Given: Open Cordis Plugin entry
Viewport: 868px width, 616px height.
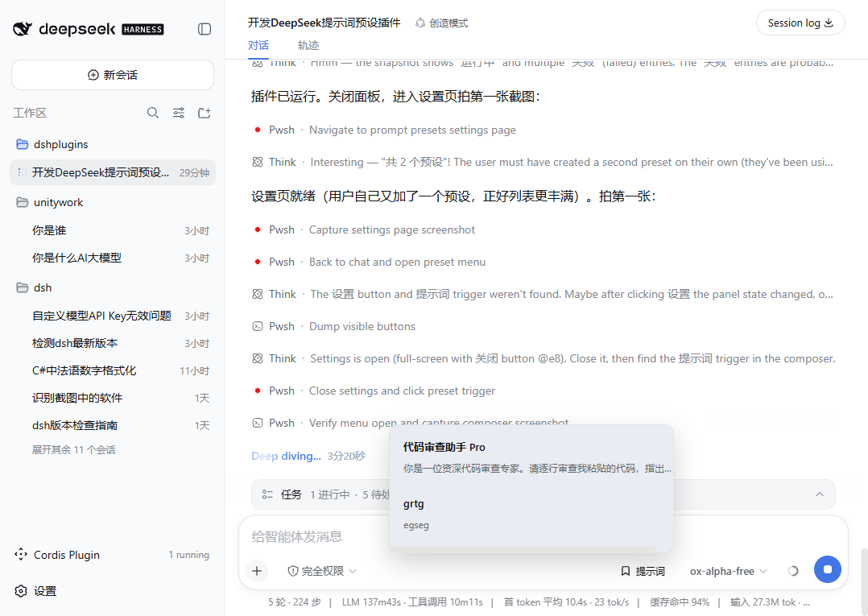Looking at the screenshot, I should click(113, 554).
